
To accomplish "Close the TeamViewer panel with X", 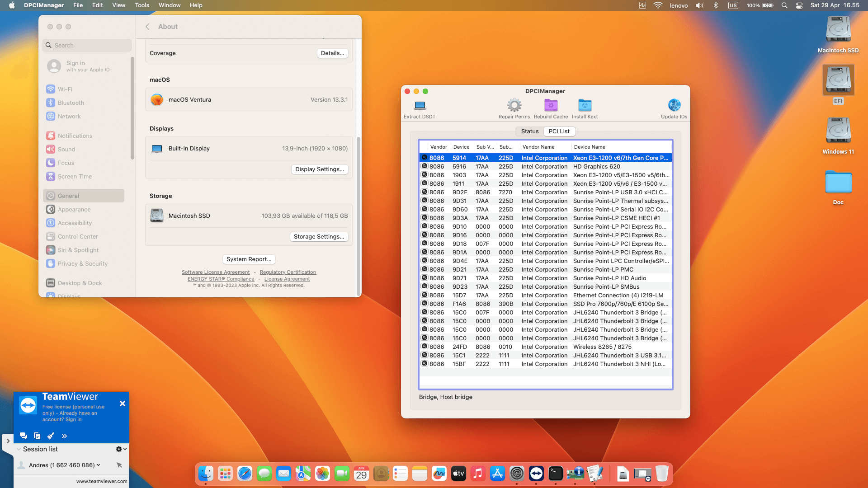I will point(122,404).
